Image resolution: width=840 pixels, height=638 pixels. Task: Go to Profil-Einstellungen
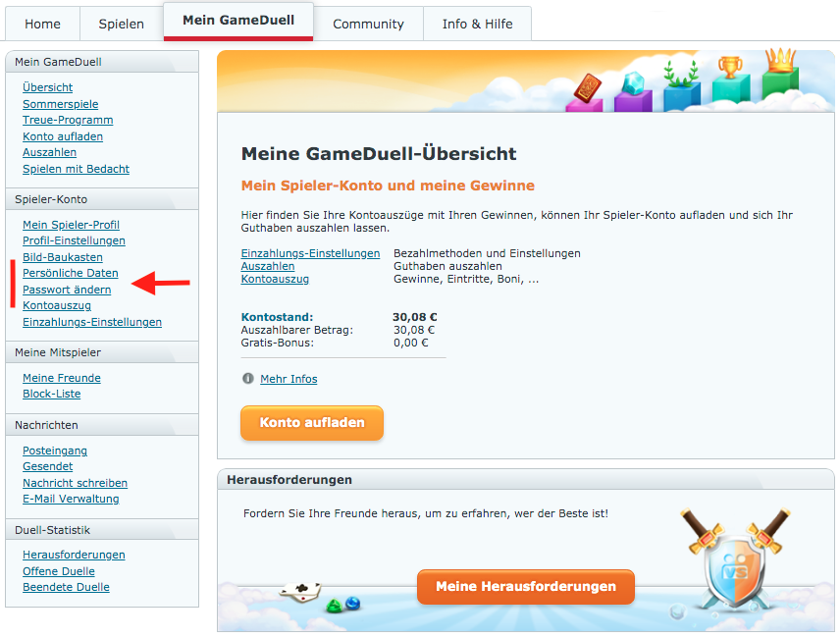pos(74,241)
